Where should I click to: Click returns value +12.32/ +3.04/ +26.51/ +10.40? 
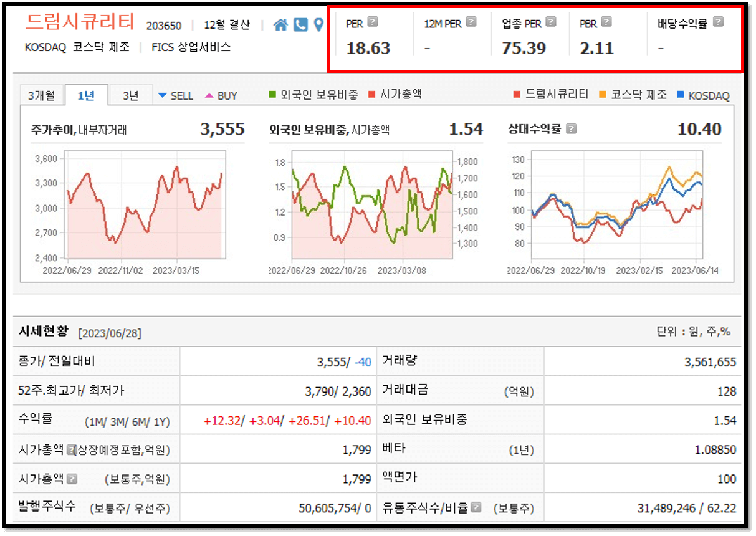click(287, 421)
